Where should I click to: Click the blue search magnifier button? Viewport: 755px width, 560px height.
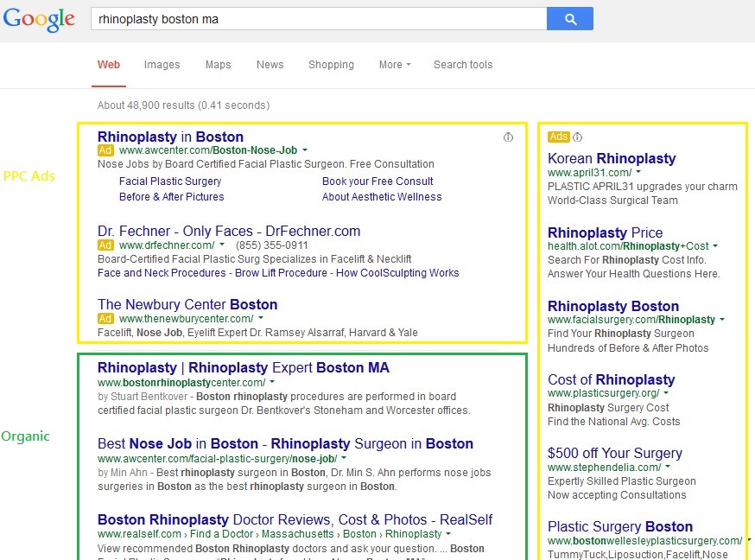tap(569, 19)
